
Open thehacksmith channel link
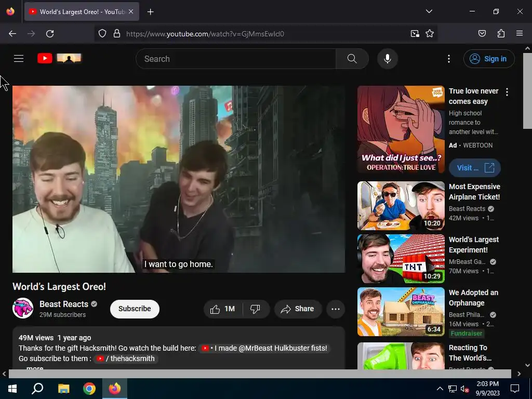[126, 358]
